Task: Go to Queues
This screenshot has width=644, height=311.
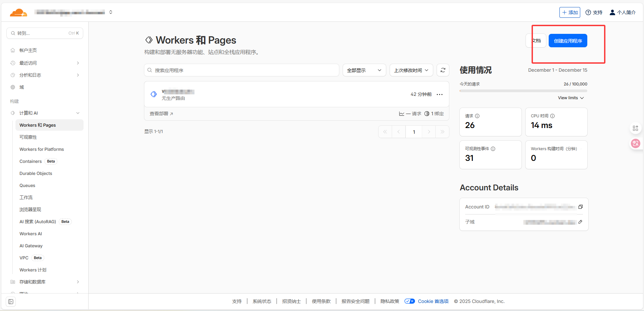Action: [27, 185]
